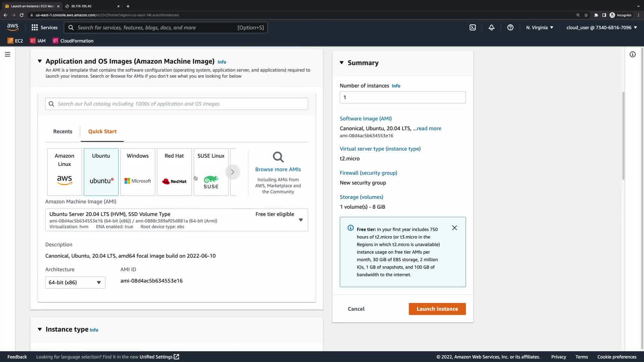This screenshot has height=362, width=644.
Task: Click the Browse more AMIs magnifier
Action: point(278,157)
